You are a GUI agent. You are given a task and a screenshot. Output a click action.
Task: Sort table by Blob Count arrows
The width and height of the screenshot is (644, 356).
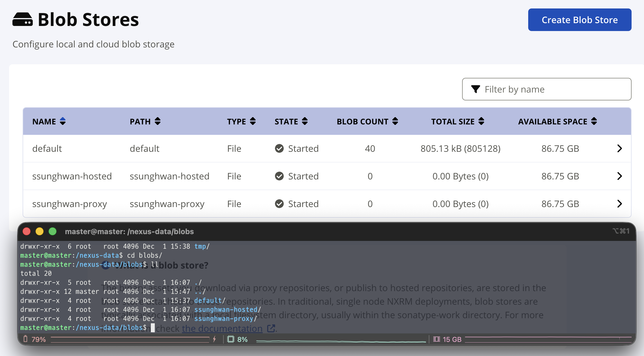click(395, 121)
